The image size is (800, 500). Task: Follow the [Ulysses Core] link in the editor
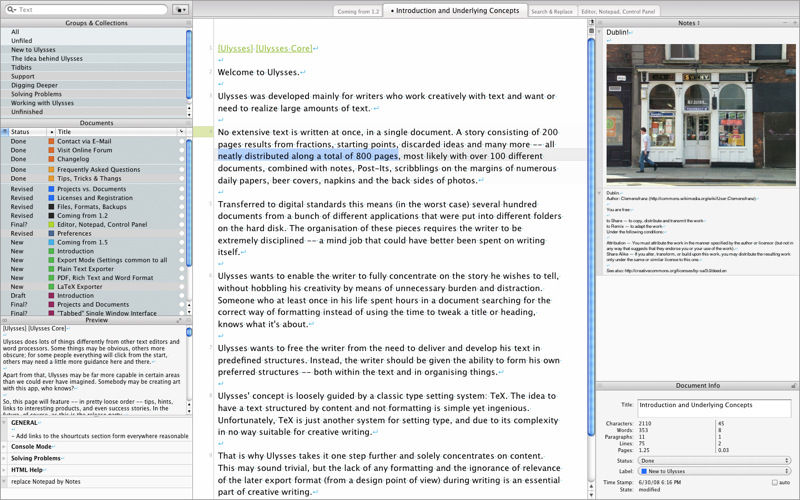tap(284, 48)
